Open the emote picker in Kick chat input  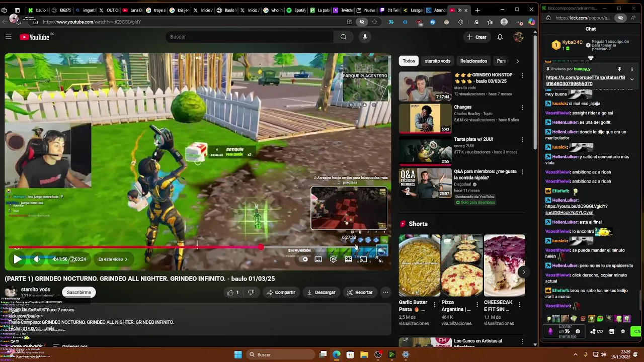click(x=578, y=331)
